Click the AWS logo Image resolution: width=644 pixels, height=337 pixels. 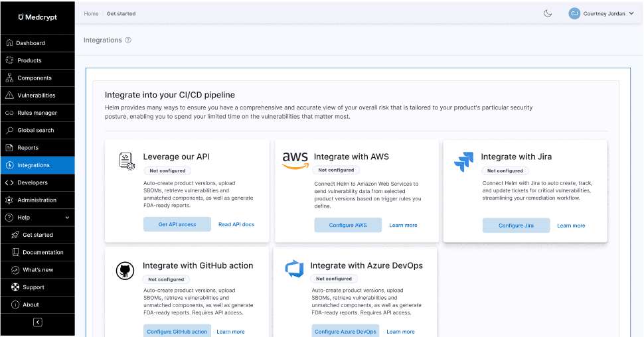[x=295, y=161]
